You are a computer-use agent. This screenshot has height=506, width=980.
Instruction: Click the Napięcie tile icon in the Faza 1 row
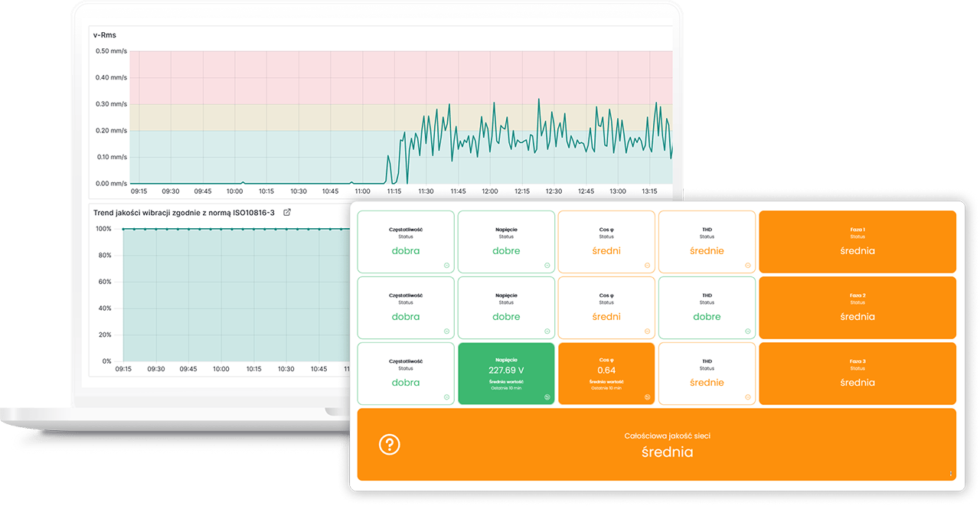(x=547, y=266)
